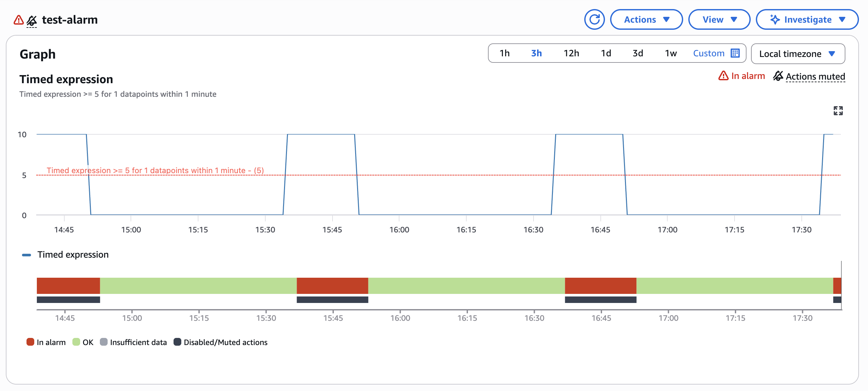Click the OK green legend swatch
This screenshot has width=868, height=391.
76,342
